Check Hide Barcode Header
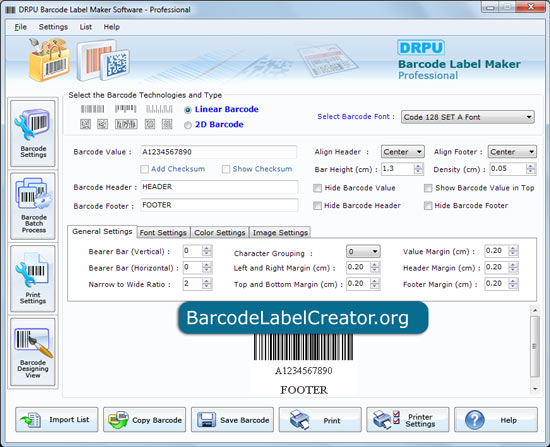 coord(317,206)
